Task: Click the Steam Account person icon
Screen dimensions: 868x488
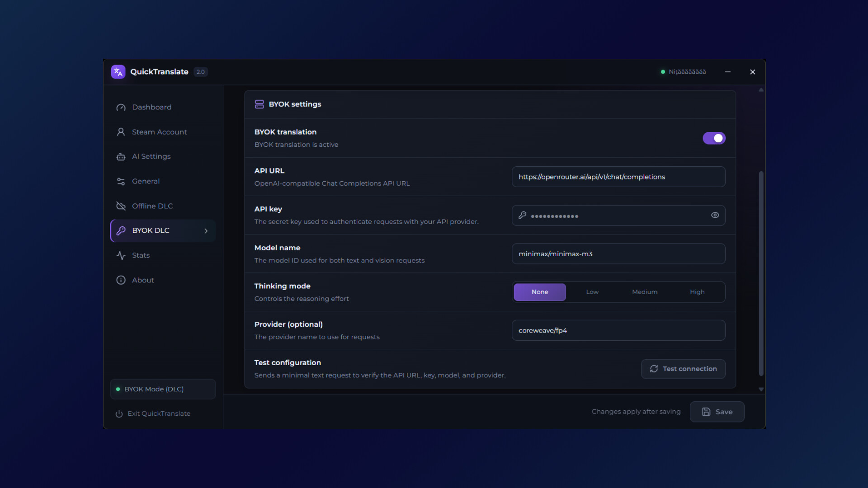Action: coord(121,132)
